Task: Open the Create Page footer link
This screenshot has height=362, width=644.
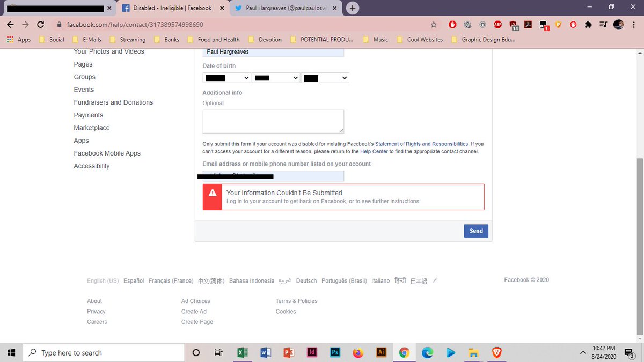Action: [x=197, y=322]
